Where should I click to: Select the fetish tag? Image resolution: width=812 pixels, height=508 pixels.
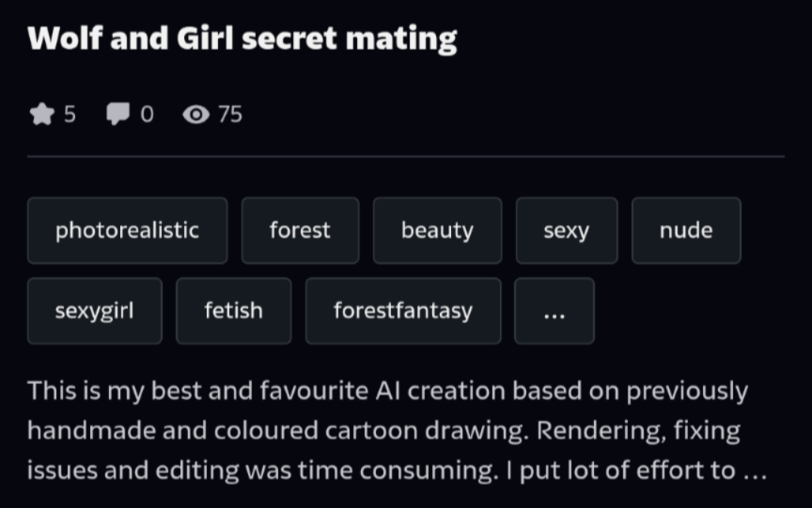click(233, 311)
